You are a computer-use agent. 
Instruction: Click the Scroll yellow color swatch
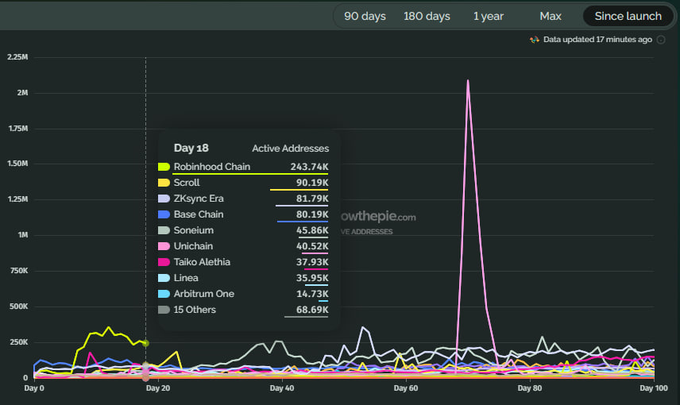click(164, 183)
